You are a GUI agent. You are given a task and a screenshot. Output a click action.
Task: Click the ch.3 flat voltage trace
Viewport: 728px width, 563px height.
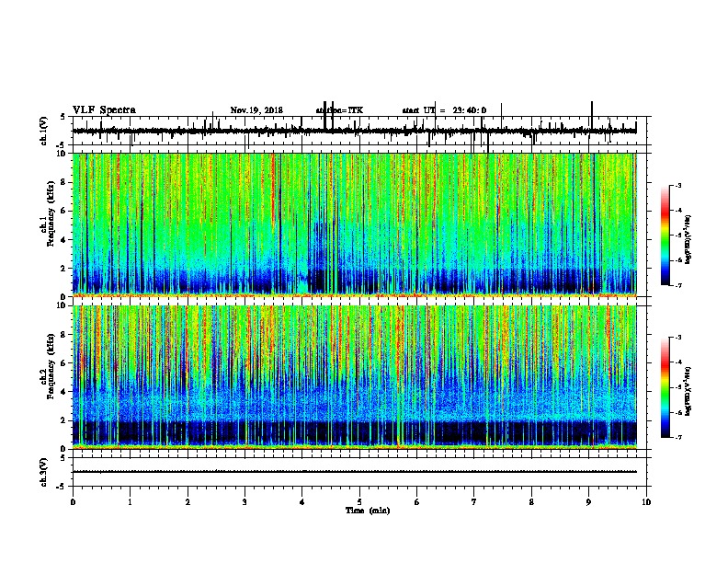[x=355, y=472]
